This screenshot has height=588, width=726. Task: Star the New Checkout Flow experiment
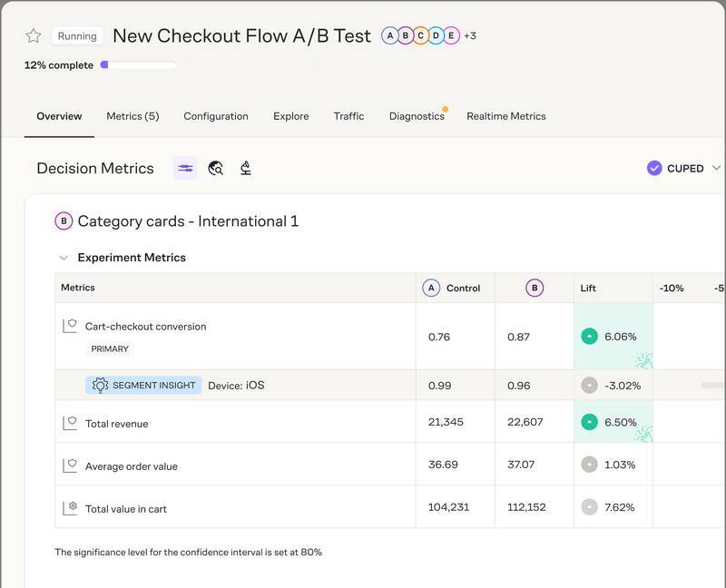34,36
